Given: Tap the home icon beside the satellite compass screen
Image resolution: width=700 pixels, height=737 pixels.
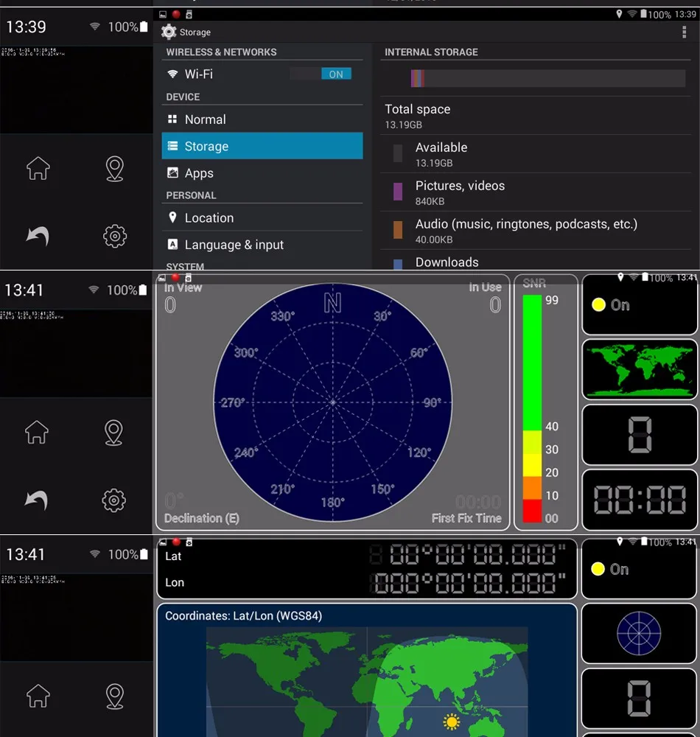Looking at the screenshot, I should point(37,432).
